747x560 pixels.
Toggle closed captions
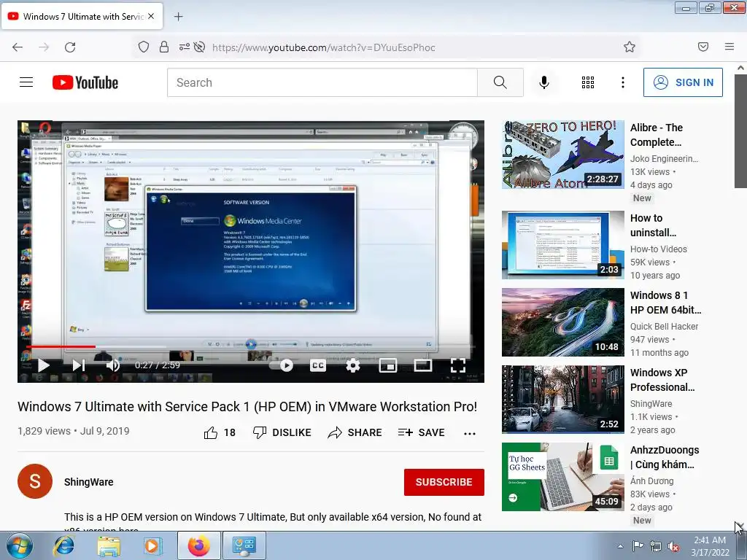click(x=318, y=365)
